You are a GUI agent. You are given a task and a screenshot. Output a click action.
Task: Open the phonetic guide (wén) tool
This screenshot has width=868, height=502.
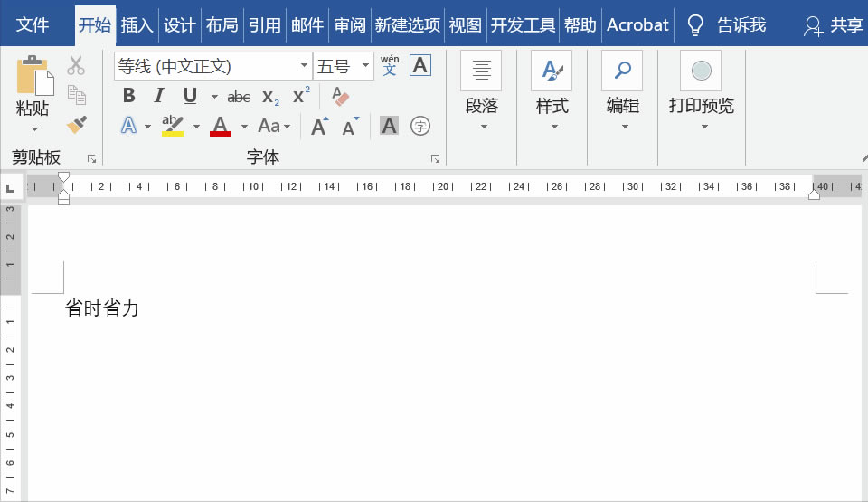pyautogui.click(x=390, y=65)
